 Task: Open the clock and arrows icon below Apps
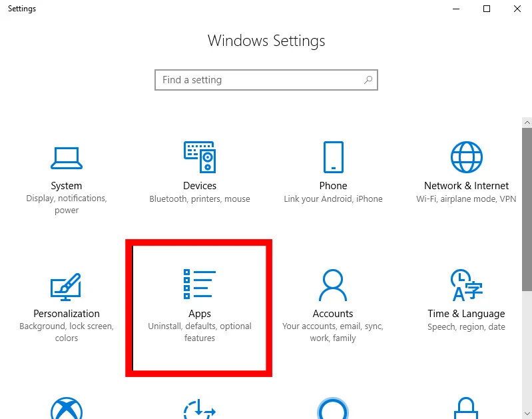tap(200, 409)
